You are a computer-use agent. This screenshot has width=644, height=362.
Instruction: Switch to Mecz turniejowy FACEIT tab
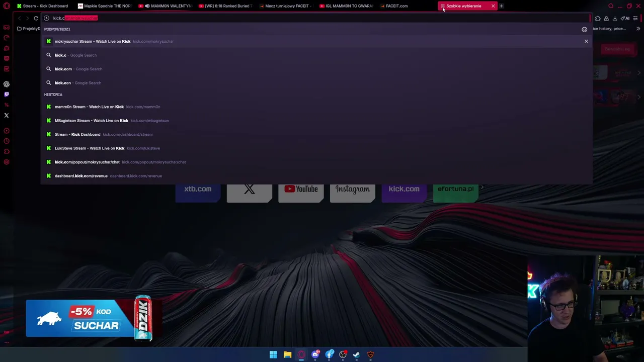tap(285, 6)
